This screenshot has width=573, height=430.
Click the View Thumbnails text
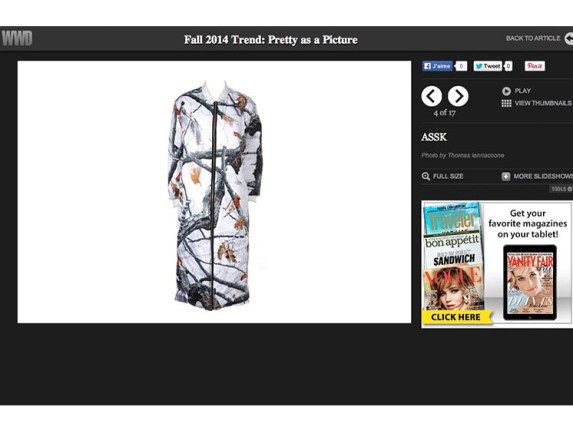coord(543,103)
